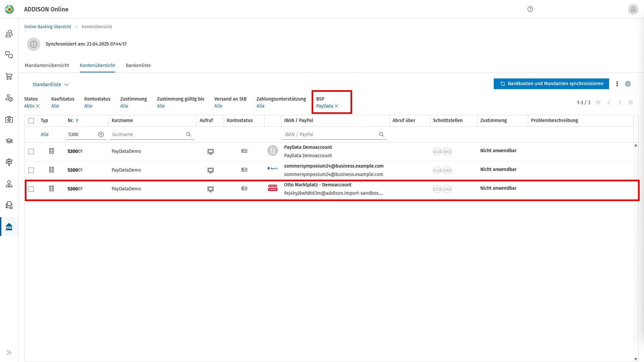Viewport: 644px width, 362px height.
Task: Select the Otto Marktplatz row checkbox
Action: click(x=31, y=189)
